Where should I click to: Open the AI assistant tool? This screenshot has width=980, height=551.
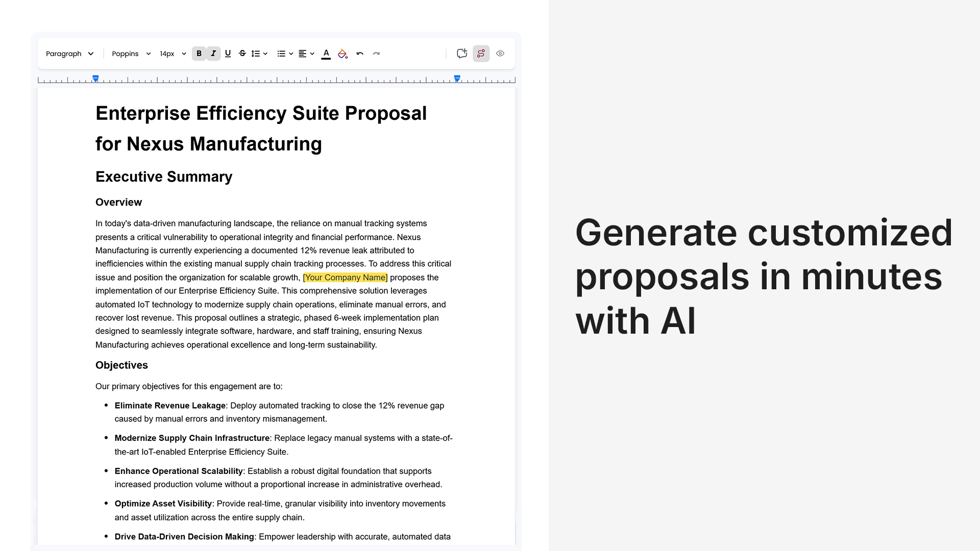(480, 54)
